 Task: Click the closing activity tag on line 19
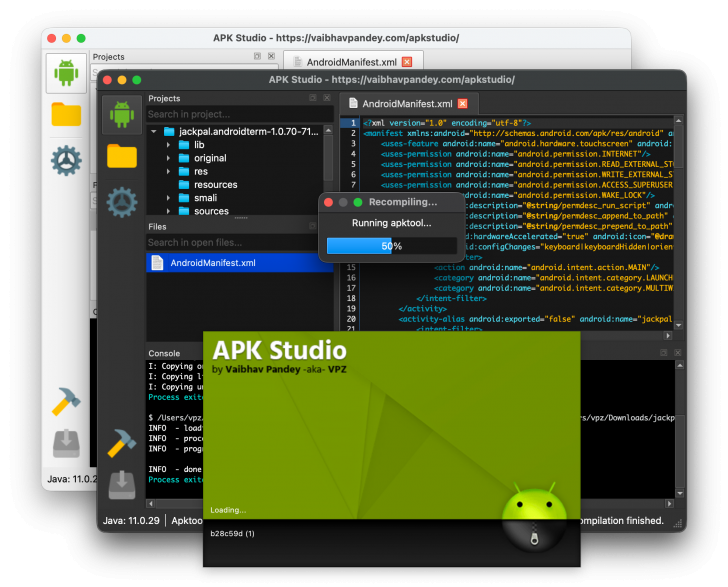pyautogui.click(x=422, y=308)
